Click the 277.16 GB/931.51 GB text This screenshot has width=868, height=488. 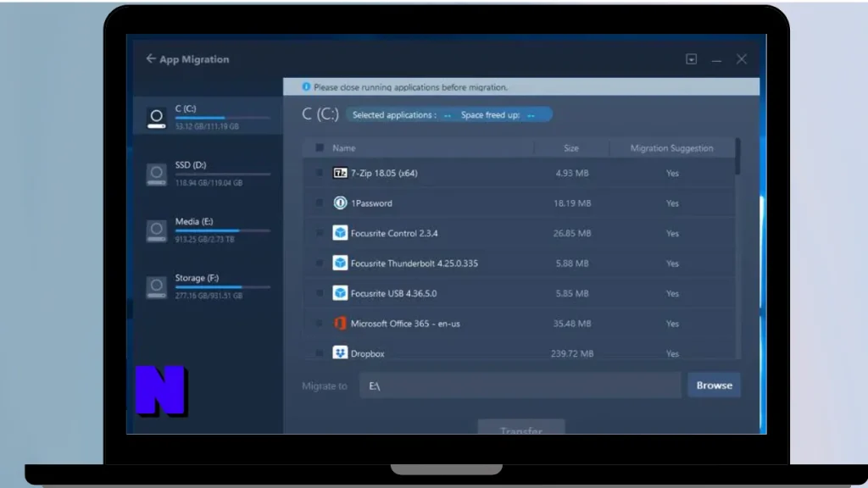pos(209,296)
